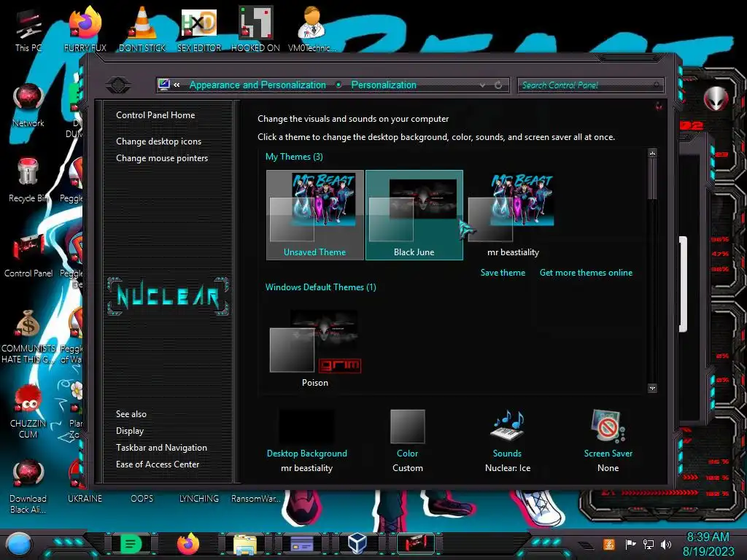Open the Download Black Ali desktop icon

(28, 486)
